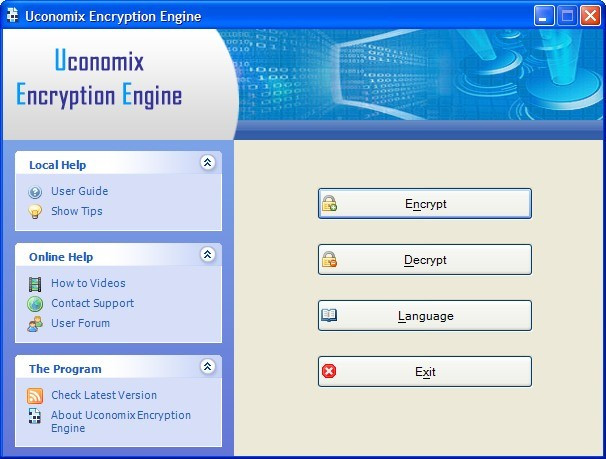Open the Show Tips link

click(77, 211)
